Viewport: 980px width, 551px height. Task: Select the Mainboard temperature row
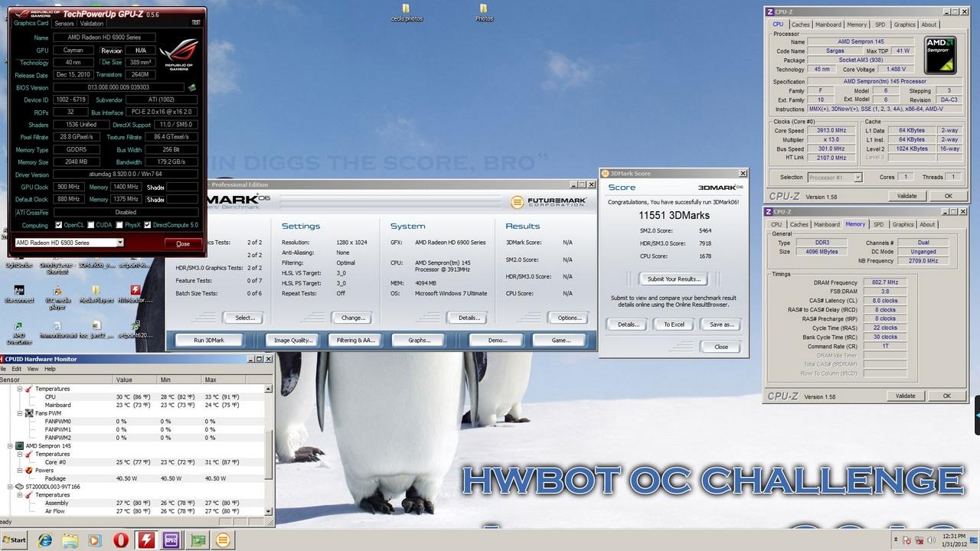tap(132, 405)
